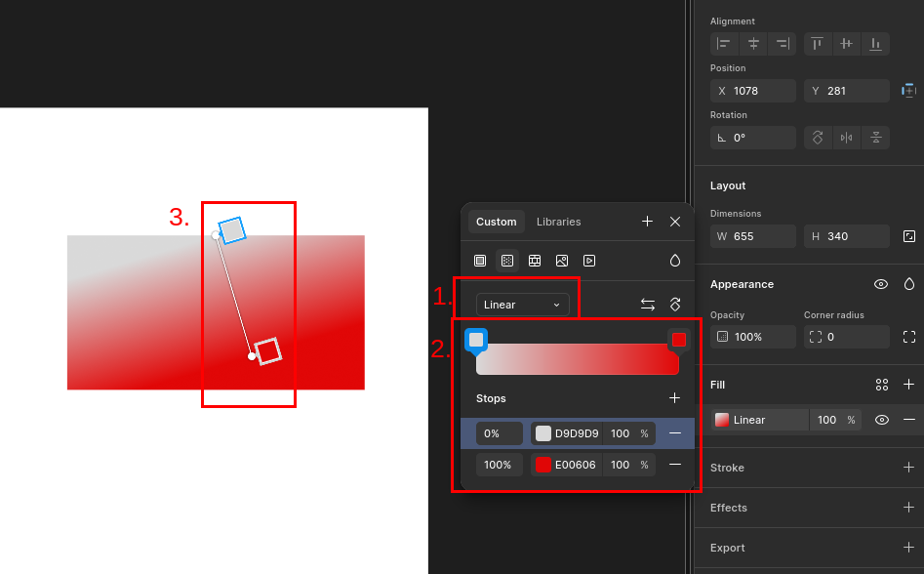Switch to Pattern fill type
Image resolution: width=924 pixels, height=574 pixels.
click(x=535, y=261)
